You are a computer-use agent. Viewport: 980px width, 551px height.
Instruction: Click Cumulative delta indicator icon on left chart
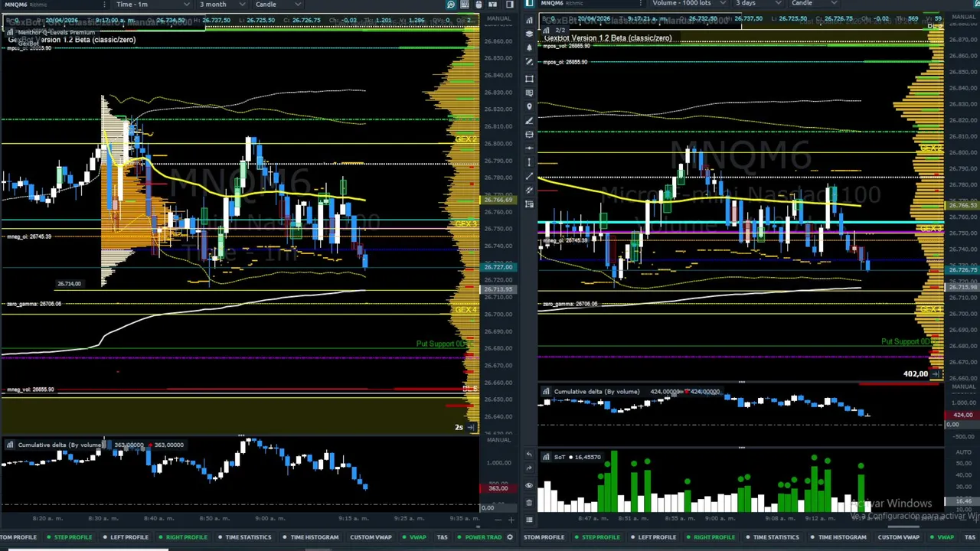[x=10, y=445]
